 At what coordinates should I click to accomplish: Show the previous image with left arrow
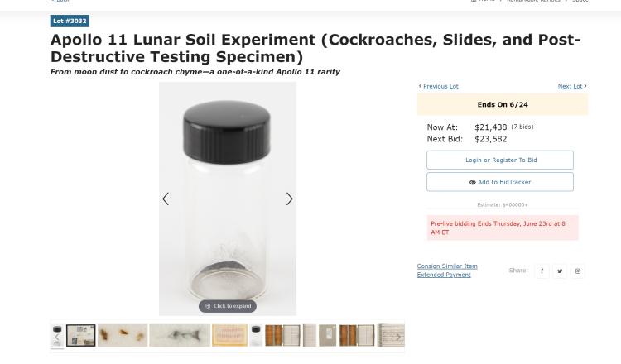coord(166,199)
